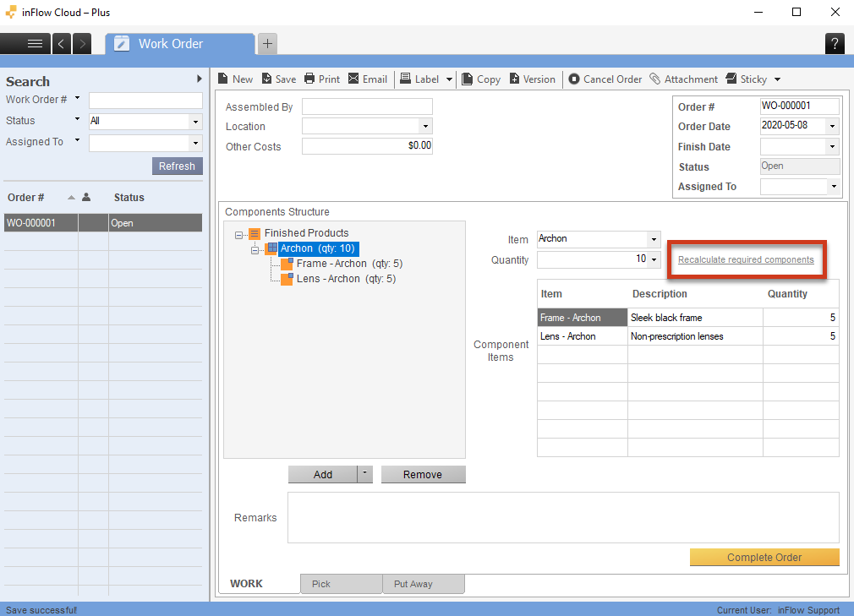Select the Frame - Archon component row
The height and width of the screenshot is (616, 854).
582,318
